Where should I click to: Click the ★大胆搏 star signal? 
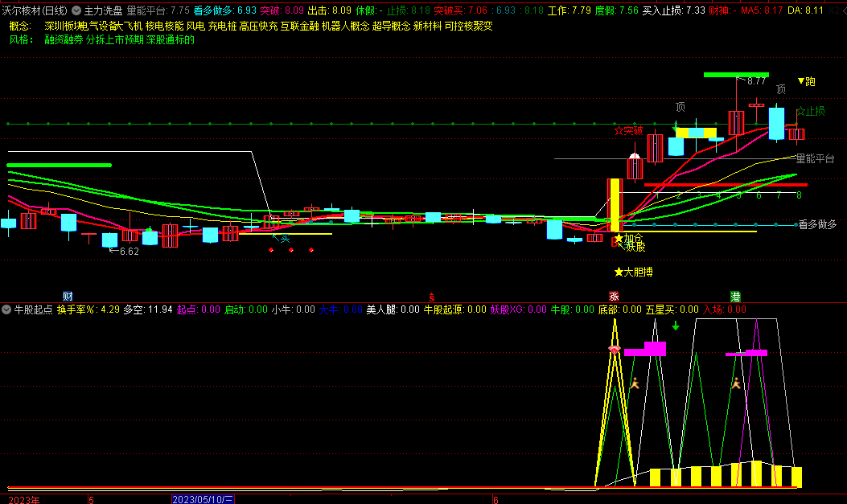pyautogui.click(x=634, y=272)
